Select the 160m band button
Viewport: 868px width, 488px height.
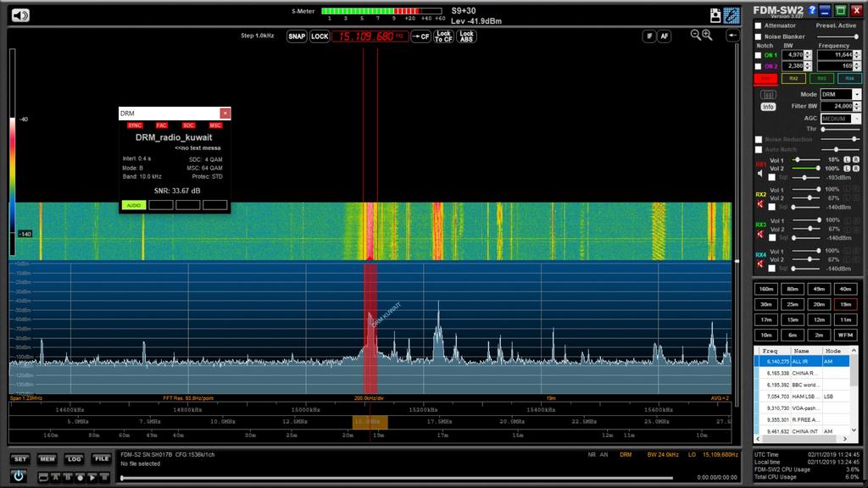coord(766,290)
